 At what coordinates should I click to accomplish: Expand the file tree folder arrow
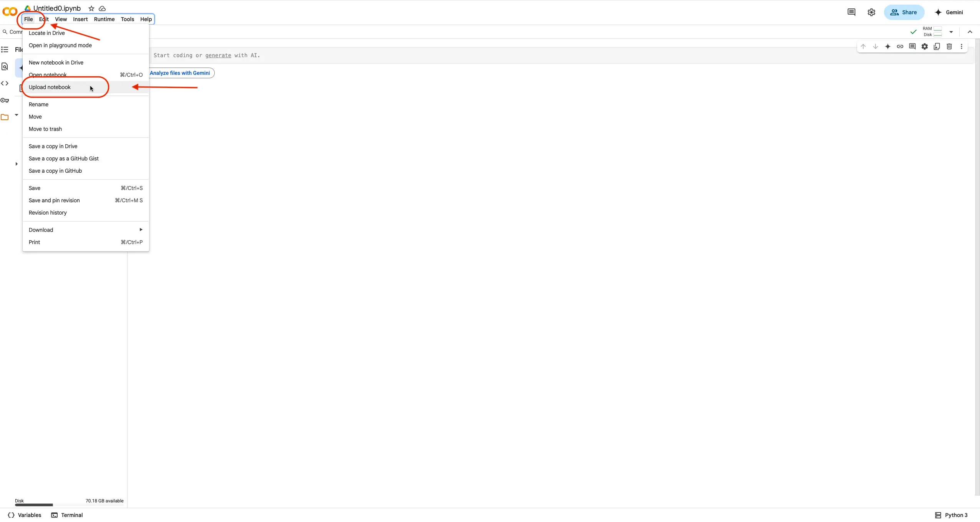[x=17, y=164]
